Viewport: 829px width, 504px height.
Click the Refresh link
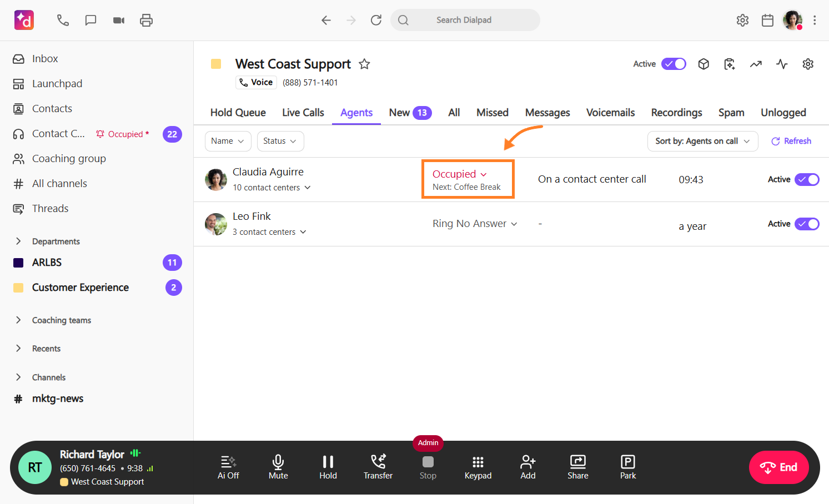[x=791, y=141]
